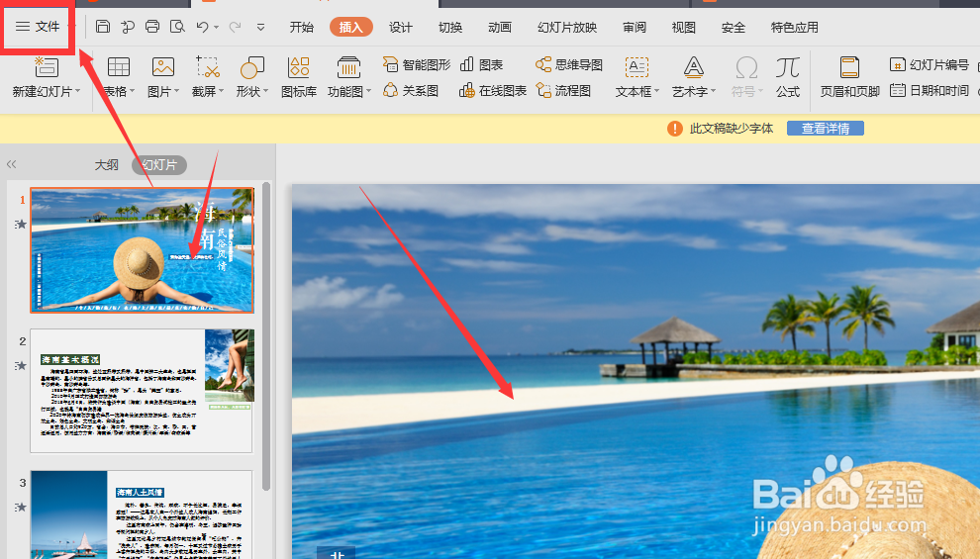Insert a 流程图 flowchart
Viewport: 980px width, 559px height.
[562, 91]
